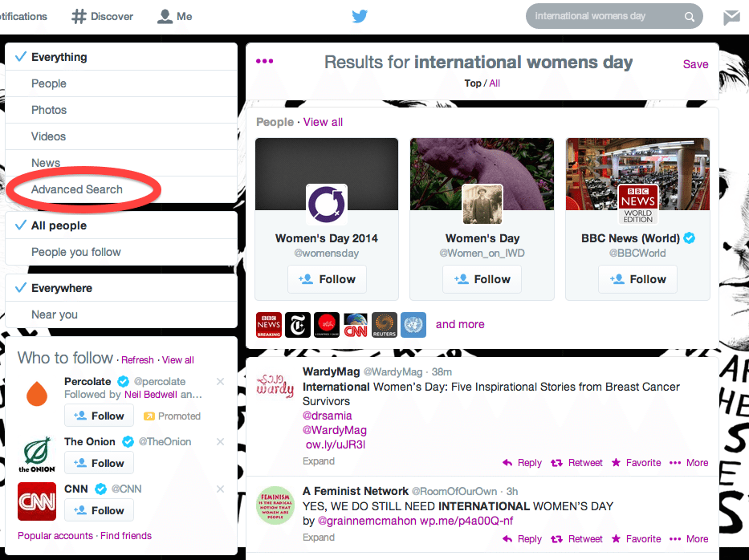Click the BBC Breaking News icon
This screenshot has width=749, height=560.
click(x=269, y=325)
